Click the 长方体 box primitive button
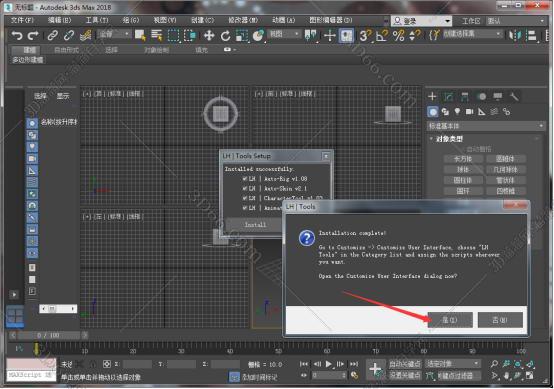 463,159
